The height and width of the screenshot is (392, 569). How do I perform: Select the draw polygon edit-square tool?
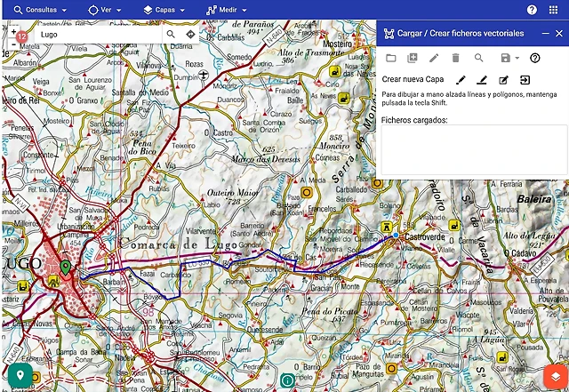point(503,80)
